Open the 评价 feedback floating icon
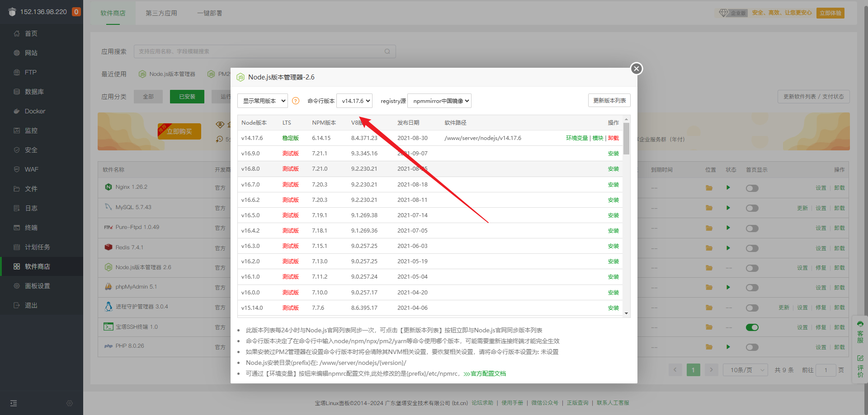The width and height of the screenshot is (868, 415). pos(860,367)
